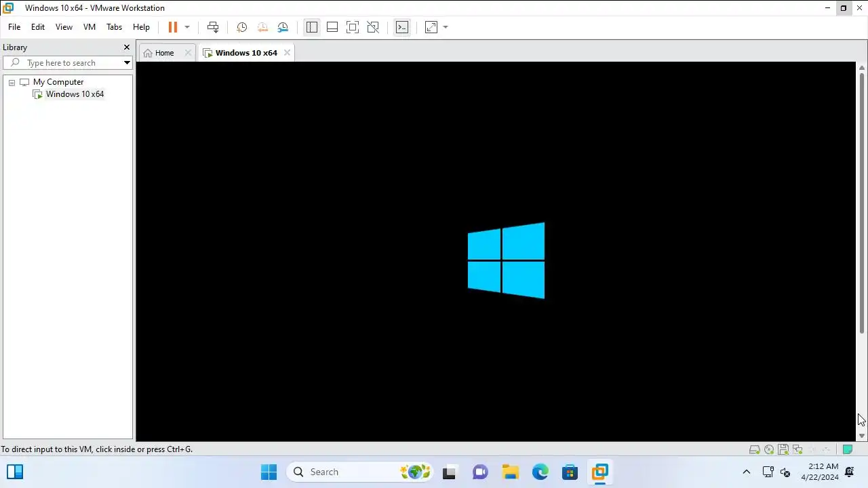Open the File menu
868x488 pixels.
(x=14, y=27)
